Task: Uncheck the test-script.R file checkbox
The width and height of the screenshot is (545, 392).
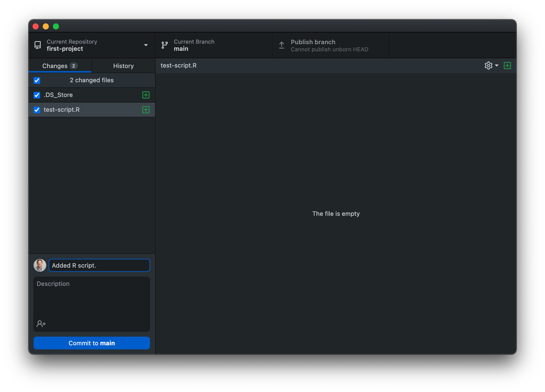Action: point(37,110)
